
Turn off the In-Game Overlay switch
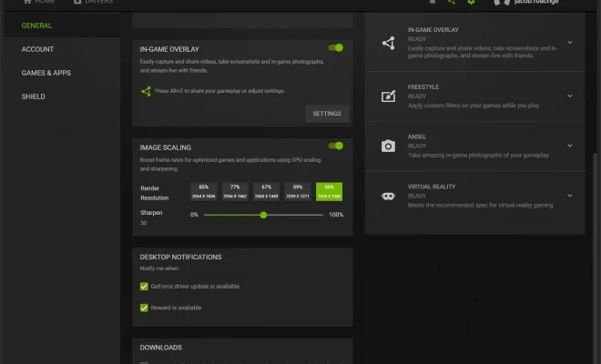[336, 48]
